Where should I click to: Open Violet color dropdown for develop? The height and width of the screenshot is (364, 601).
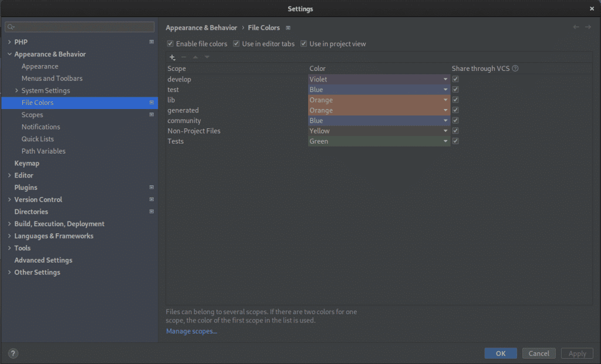tap(379, 79)
